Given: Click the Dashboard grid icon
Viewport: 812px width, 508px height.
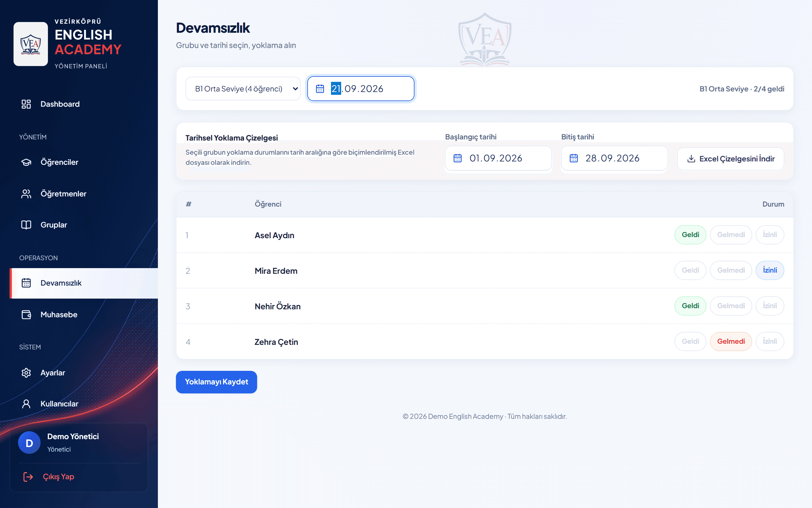Looking at the screenshot, I should [26, 104].
